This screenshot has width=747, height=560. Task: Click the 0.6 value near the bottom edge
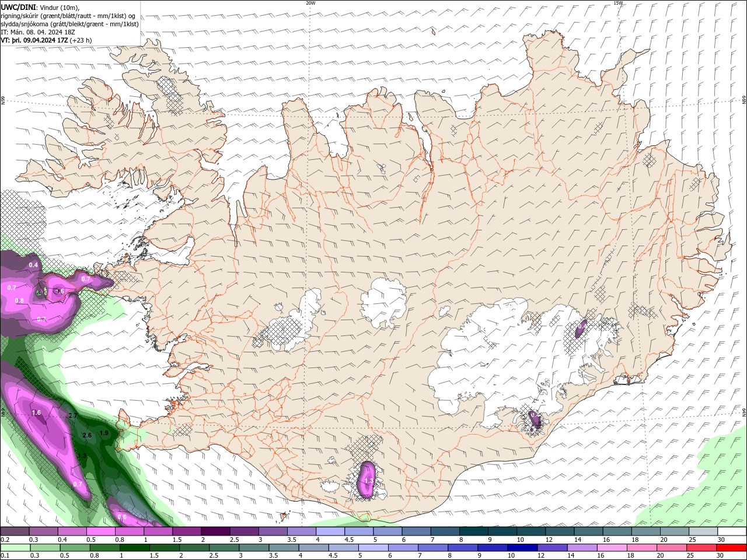click(122, 517)
